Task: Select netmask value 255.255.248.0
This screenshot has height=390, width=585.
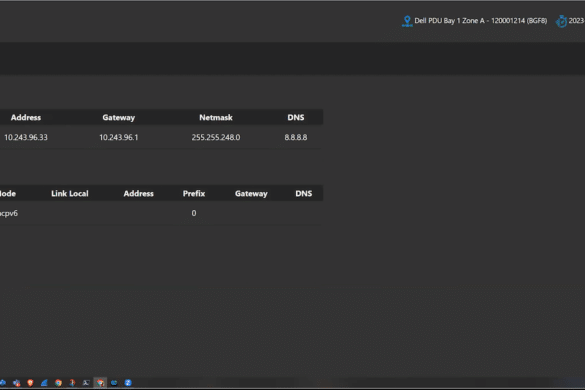Action: coord(216,137)
